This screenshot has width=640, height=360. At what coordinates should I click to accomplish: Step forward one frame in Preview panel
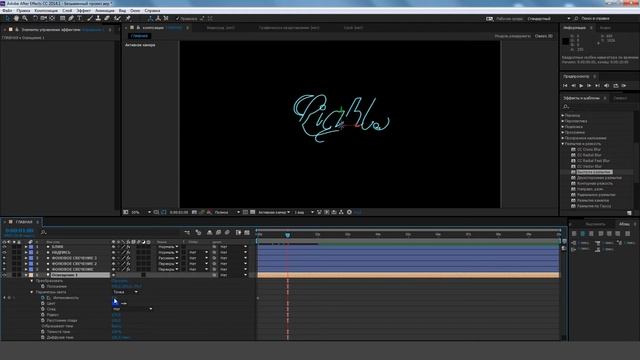pos(589,86)
